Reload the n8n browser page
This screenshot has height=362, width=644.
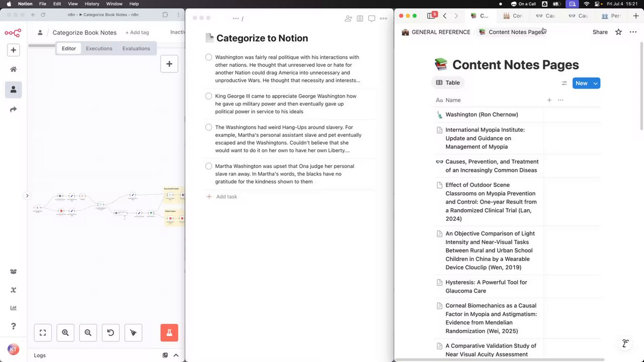[43, 15]
